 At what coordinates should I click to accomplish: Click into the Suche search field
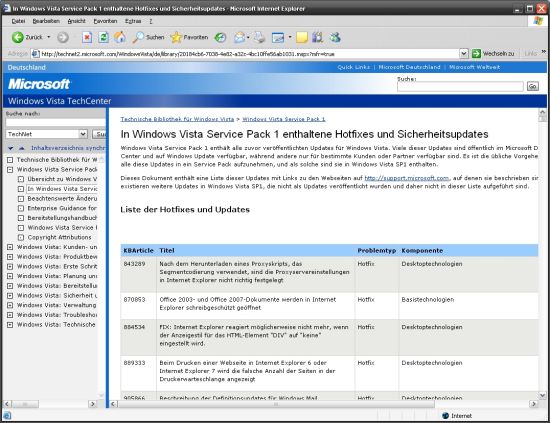pyautogui.click(x=460, y=86)
